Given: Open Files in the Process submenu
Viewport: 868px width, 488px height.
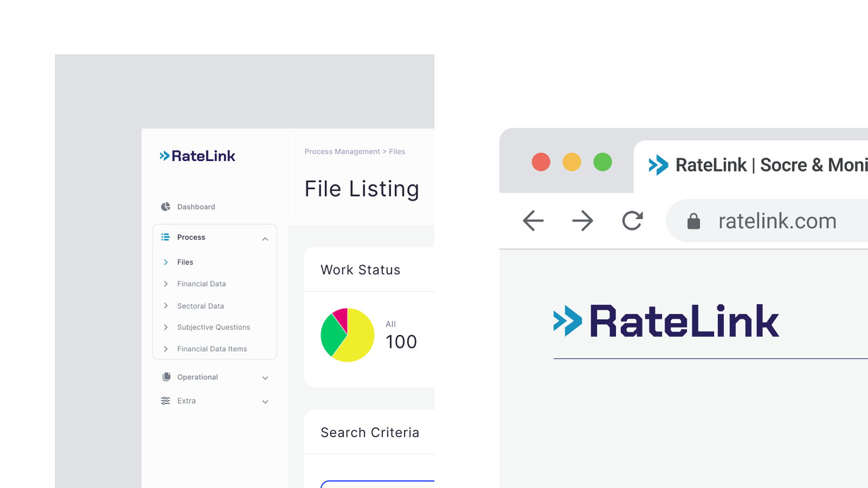Looking at the screenshot, I should [185, 262].
